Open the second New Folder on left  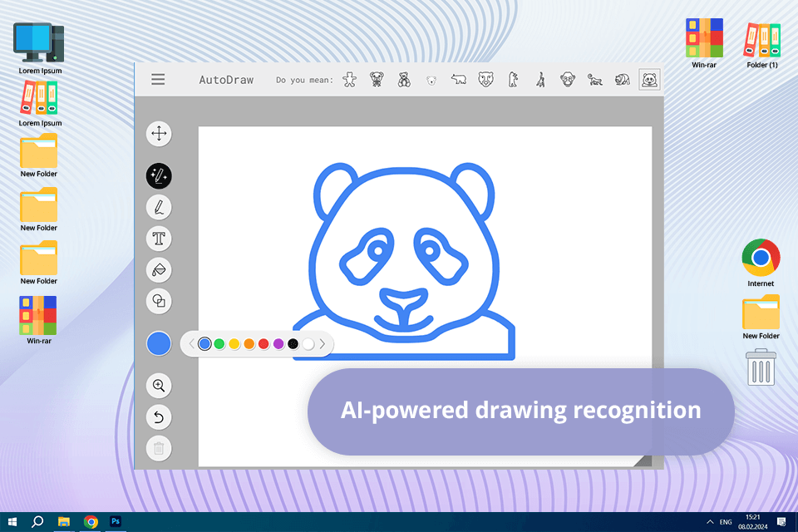(39, 209)
